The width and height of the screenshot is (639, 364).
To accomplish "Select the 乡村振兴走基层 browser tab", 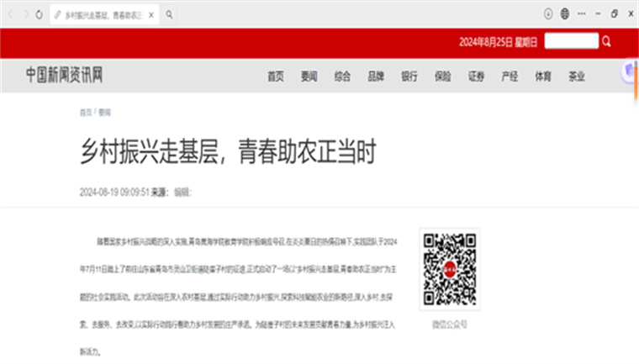I will tap(101, 14).
